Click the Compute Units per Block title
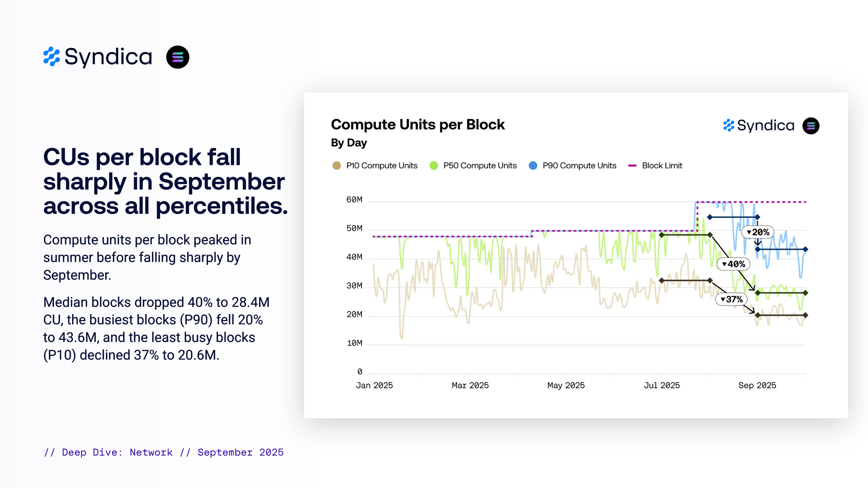This screenshot has height=488, width=868. tap(418, 124)
